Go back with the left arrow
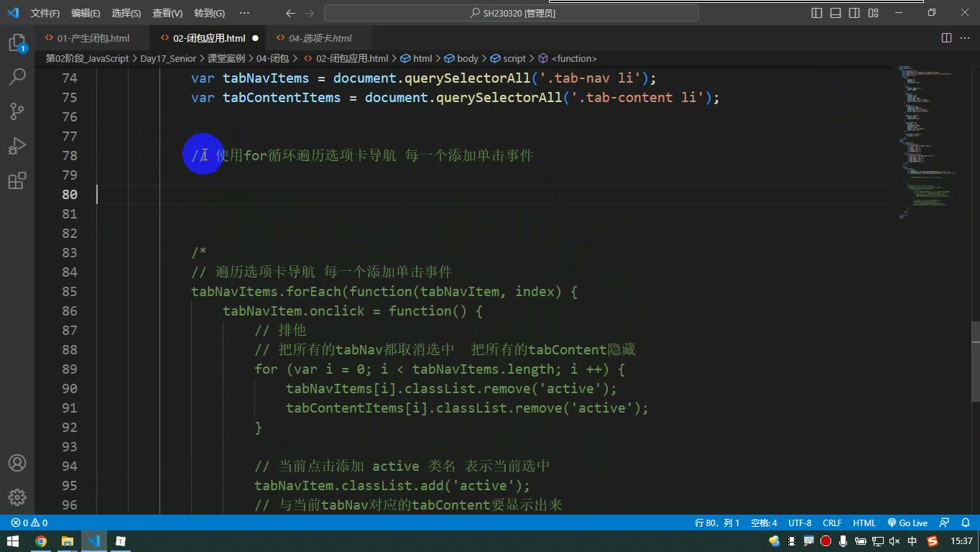This screenshot has height=552, width=980. pos(290,13)
